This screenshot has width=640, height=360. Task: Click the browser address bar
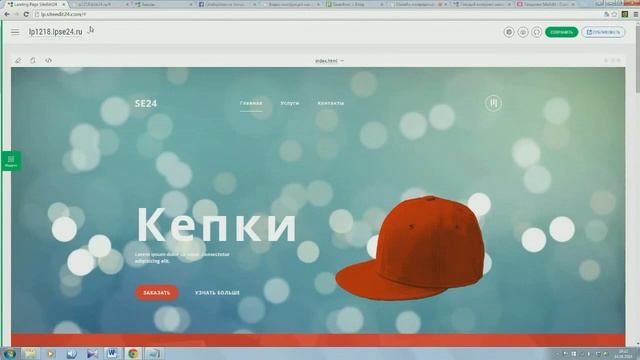pyautogui.click(x=318, y=14)
